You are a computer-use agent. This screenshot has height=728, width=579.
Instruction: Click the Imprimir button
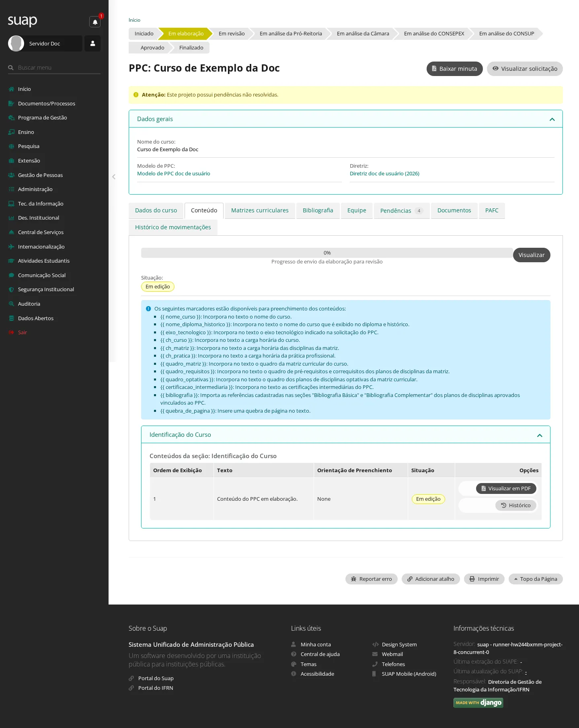[x=484, y=579]
